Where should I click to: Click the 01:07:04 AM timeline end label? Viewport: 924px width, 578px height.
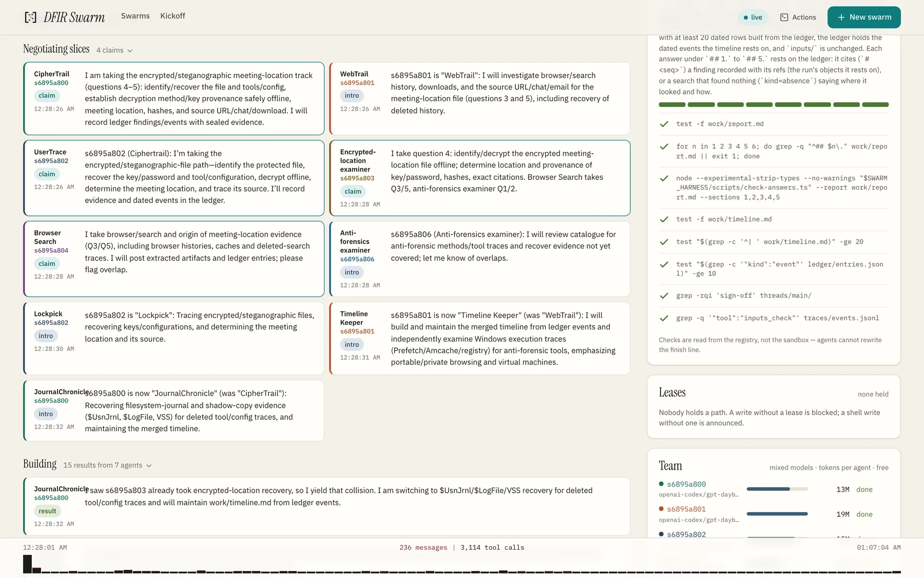point(879,548)
